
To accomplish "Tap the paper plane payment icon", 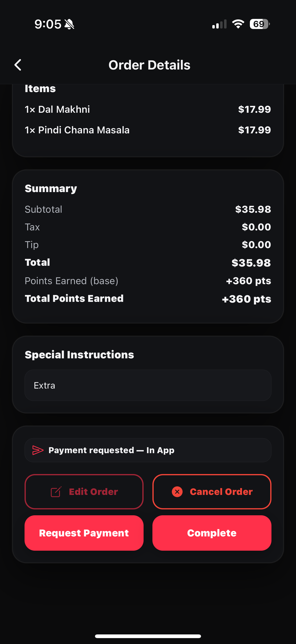I will tap(38, 450).
